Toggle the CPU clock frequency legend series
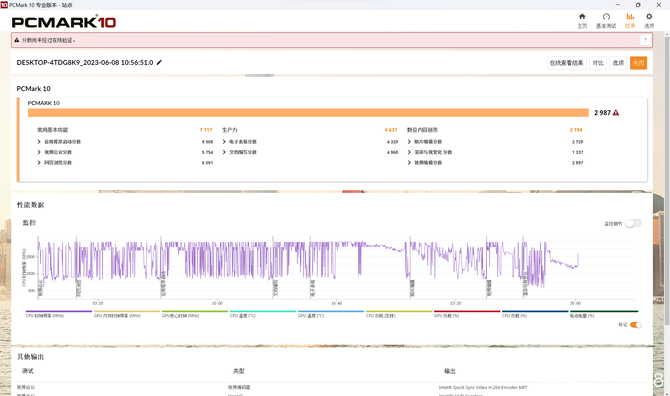The width and height of the screenshot is (670, 396). 59,314
